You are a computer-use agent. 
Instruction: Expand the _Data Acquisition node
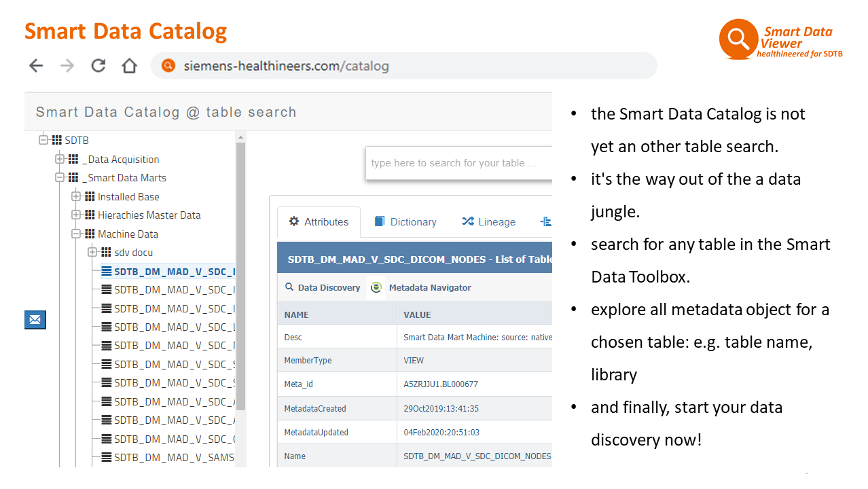tap(60, 160)
